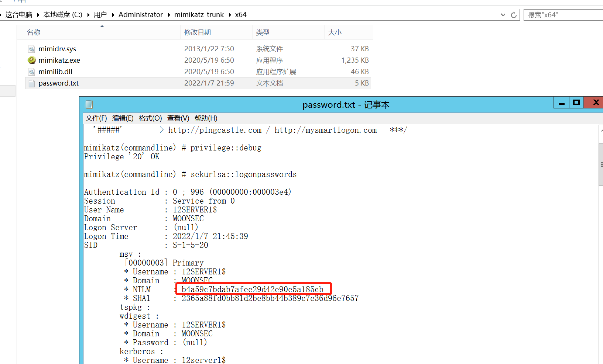This screenshot has width=603, height=364.
Task: Select the mimilib.dll file icon
Action: (x=31, y=72)
